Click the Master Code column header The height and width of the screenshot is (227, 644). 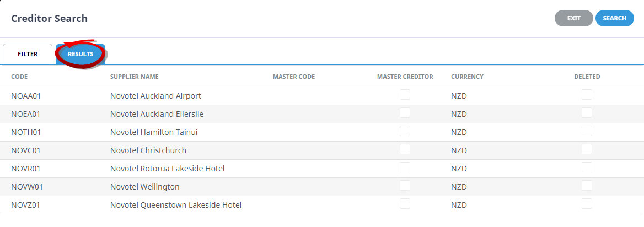click(294, 77)
